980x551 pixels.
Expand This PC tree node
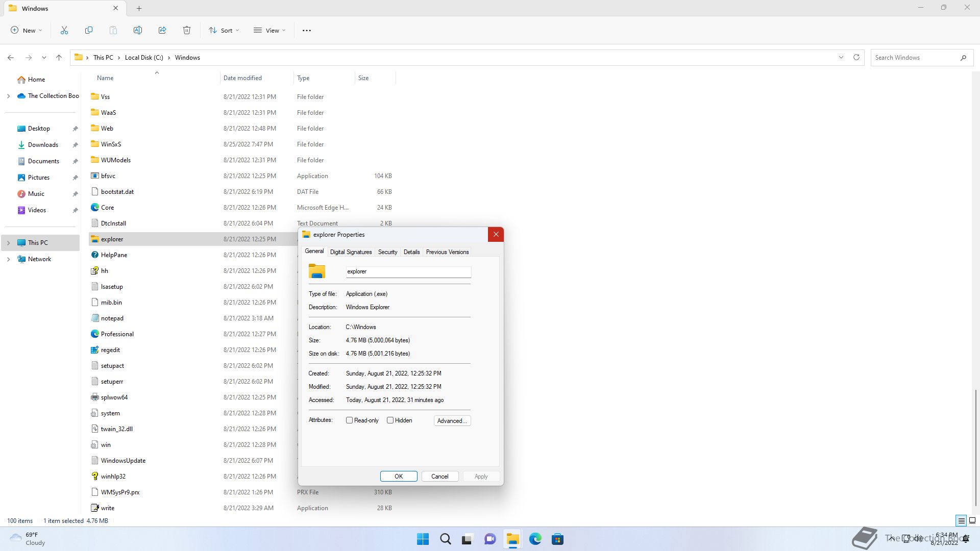click(8, 243)
